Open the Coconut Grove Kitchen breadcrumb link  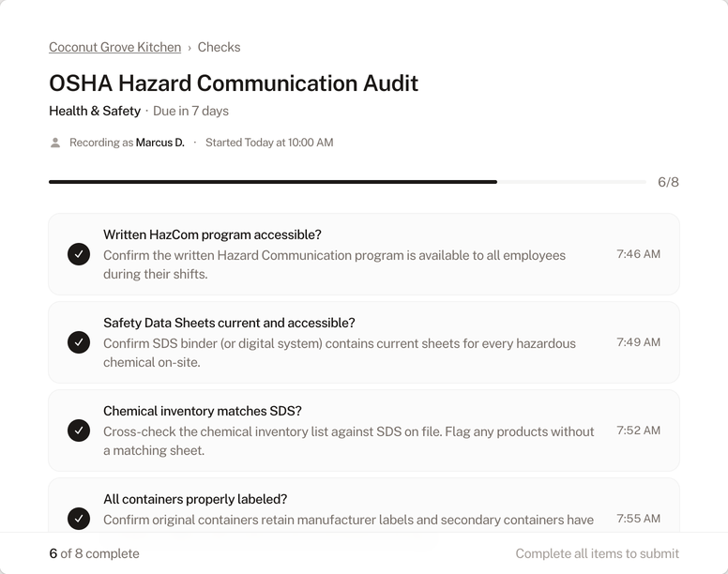pos(114,47)
